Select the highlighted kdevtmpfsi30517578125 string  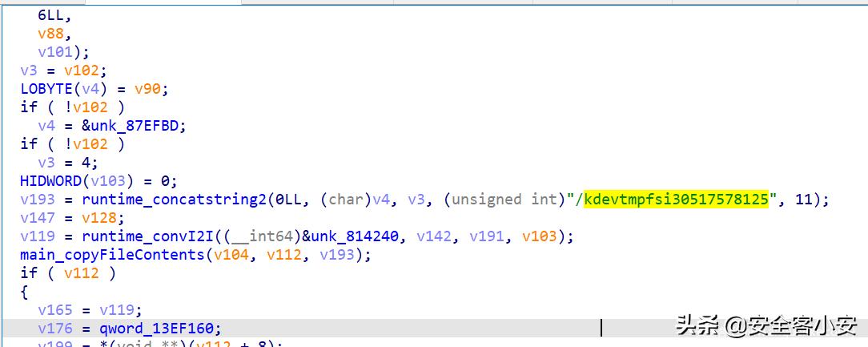tap(677, 199)
